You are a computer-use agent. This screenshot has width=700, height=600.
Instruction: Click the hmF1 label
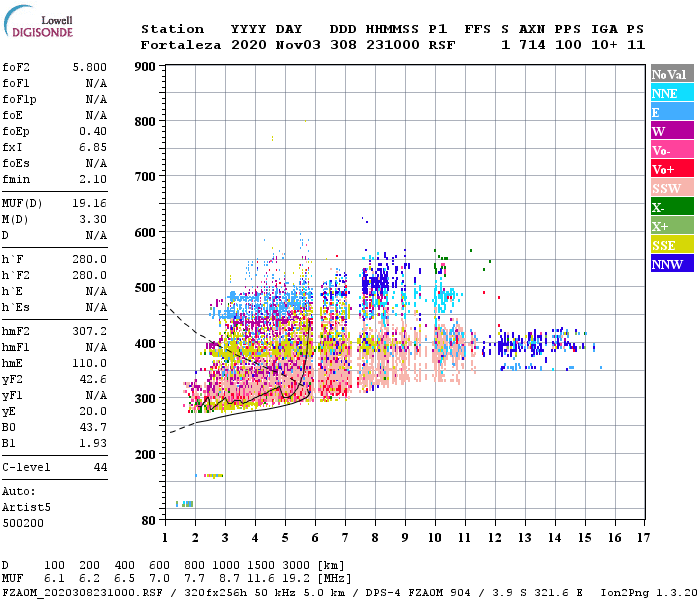pyautogui.click(x=16, y=347)
